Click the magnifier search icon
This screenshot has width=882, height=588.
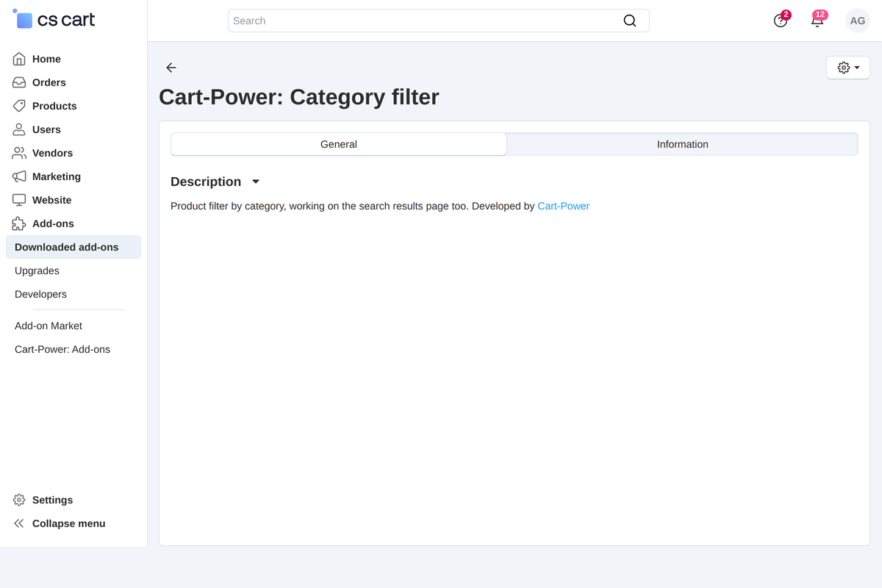click(x=630, y=21)
